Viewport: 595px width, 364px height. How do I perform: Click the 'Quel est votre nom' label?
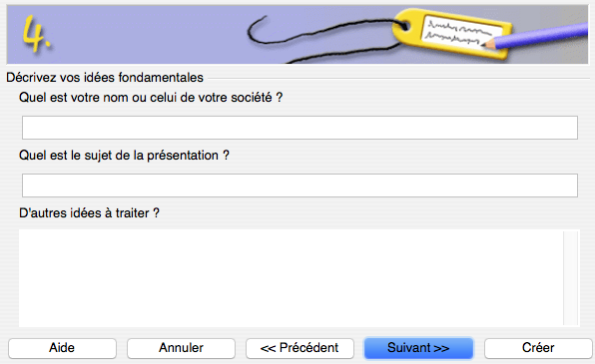[151, 98]
